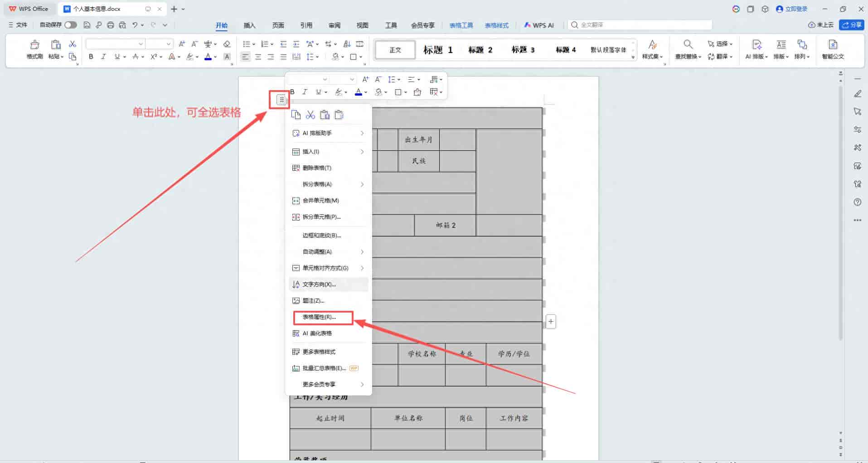The image size is (868, 463).
Task: Click the help question mark in right sidebar
Action: point(858,202)
